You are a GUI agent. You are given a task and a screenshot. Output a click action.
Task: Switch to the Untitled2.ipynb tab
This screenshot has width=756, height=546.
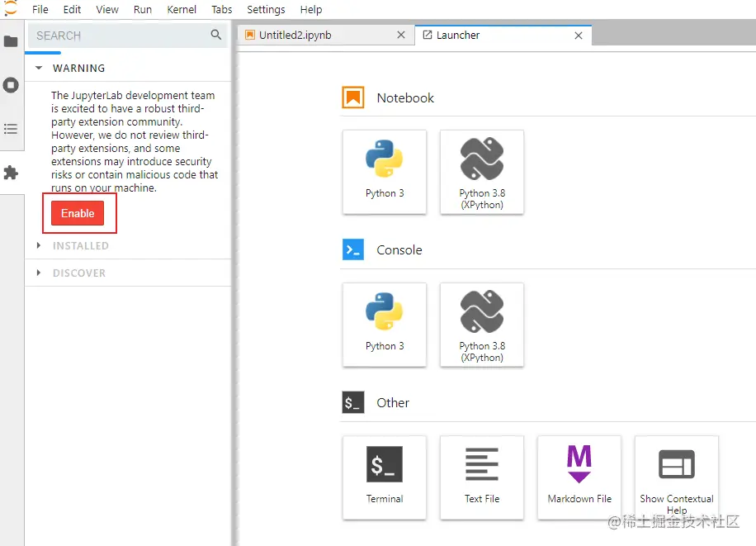[325, 36]
